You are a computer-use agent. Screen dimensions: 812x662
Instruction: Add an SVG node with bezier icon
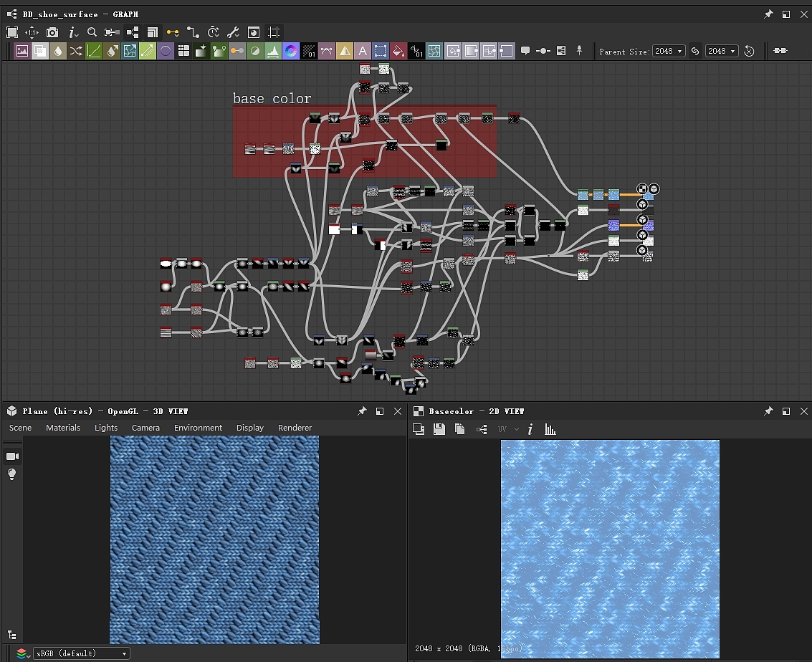pyautogui.click(x=327, y=51)
